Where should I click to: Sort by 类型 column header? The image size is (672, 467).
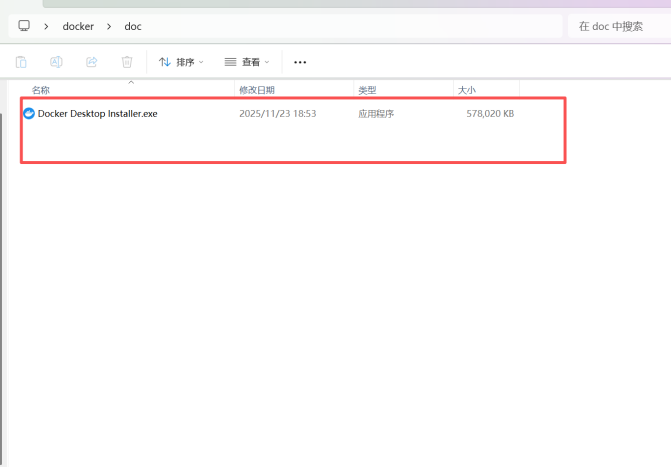coord(367,90)
